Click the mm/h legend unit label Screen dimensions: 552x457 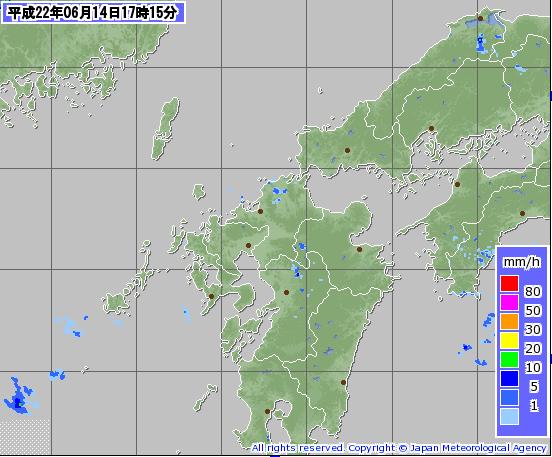click(521, 262)
